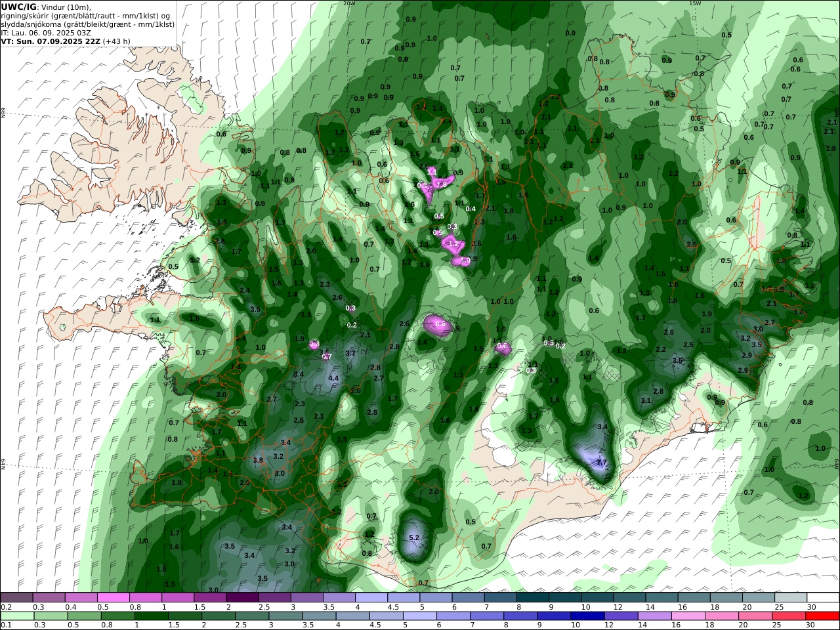This screenshot has width=840, height=630.
Task: Select the crimson 25 swatch in lower legend row
Action: tap(788, 616)
